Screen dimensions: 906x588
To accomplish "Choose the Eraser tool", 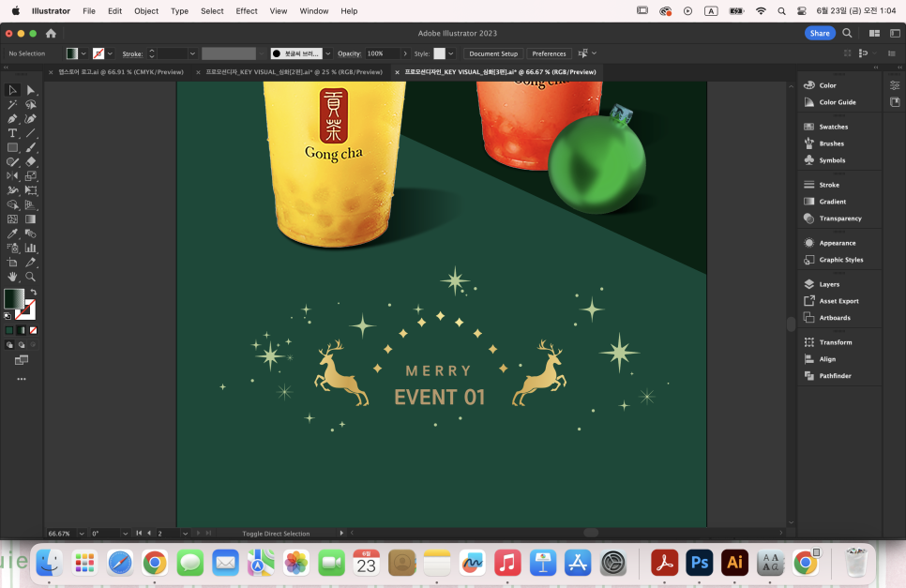I will (x=31, y=161).
